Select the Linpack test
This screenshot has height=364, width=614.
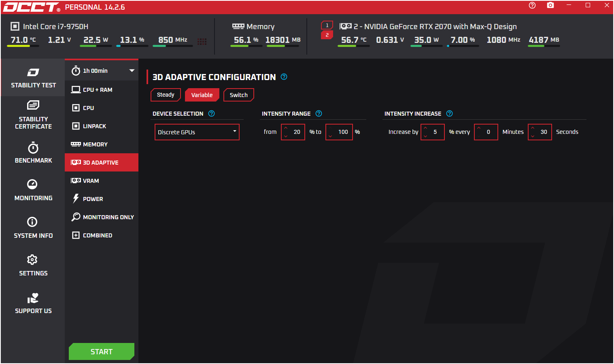click(x=102, y=126)
